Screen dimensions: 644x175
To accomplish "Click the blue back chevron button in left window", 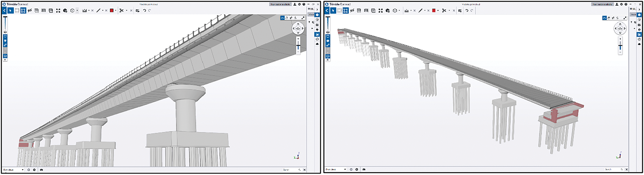I will tap(4, 10).
